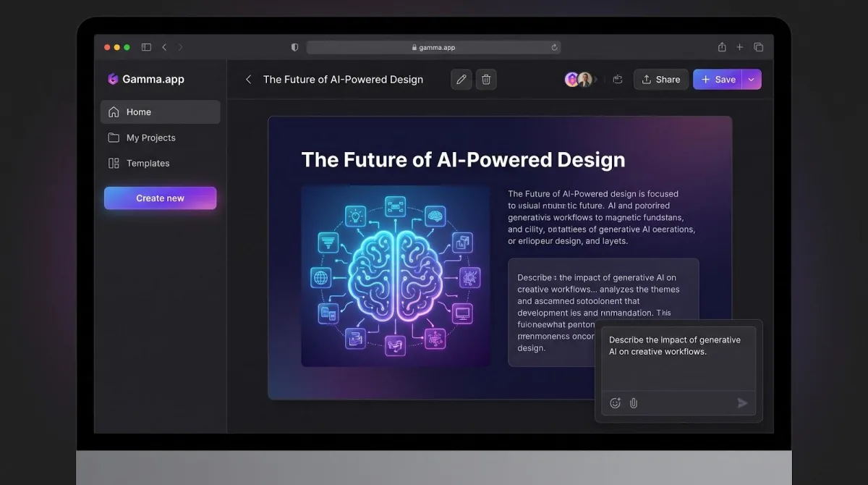Click the add emoji icon in the prompt box
The width and height of the screenshot is (868, 485).
[616, 403]
